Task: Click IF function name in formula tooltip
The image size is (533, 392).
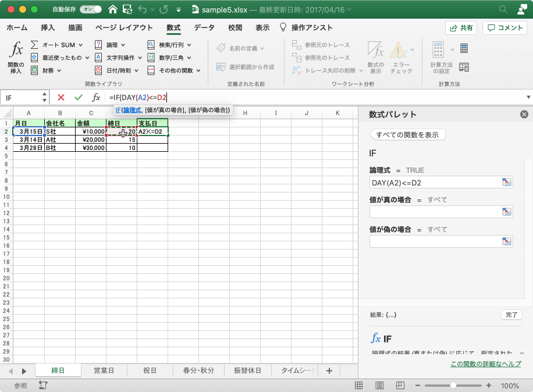Action: (118, 110)
